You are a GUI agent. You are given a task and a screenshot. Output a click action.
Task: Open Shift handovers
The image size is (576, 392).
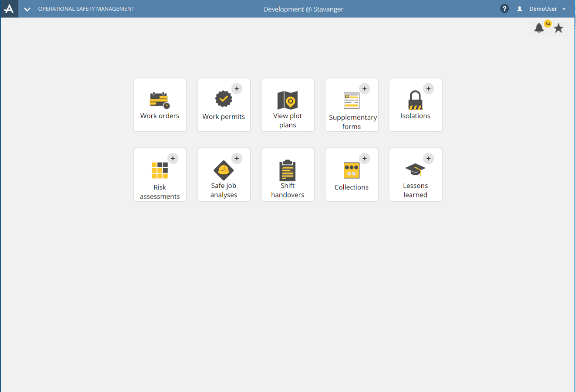coord(288,174)
